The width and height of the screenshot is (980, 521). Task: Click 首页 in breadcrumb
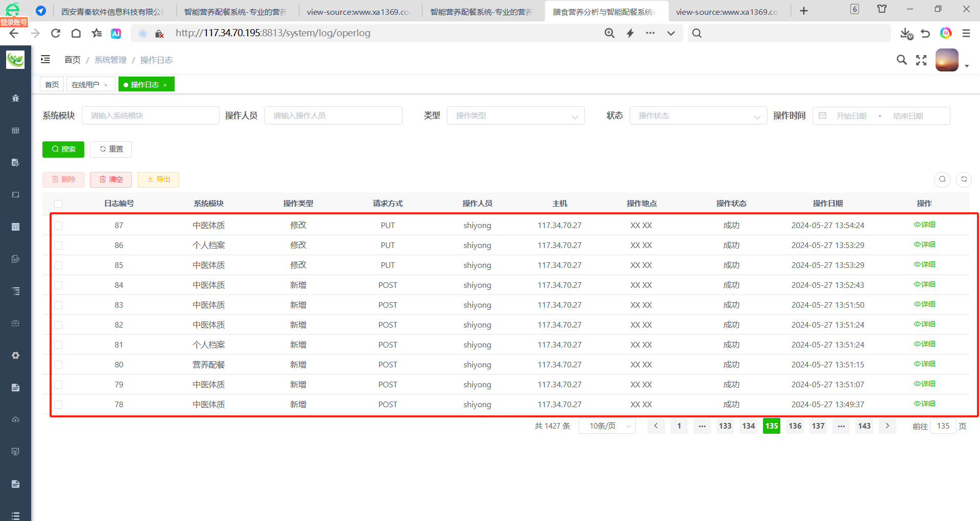point(72,60)
